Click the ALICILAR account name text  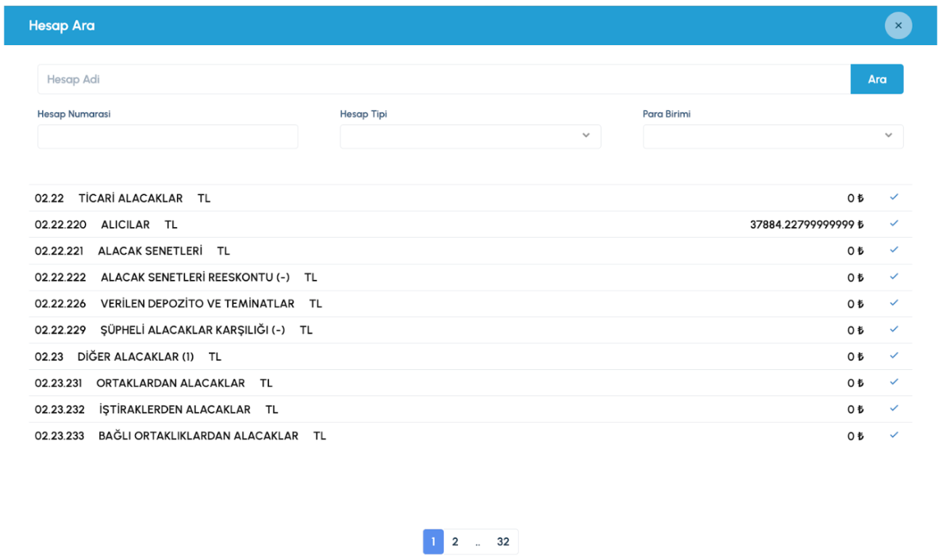point(126,225)
